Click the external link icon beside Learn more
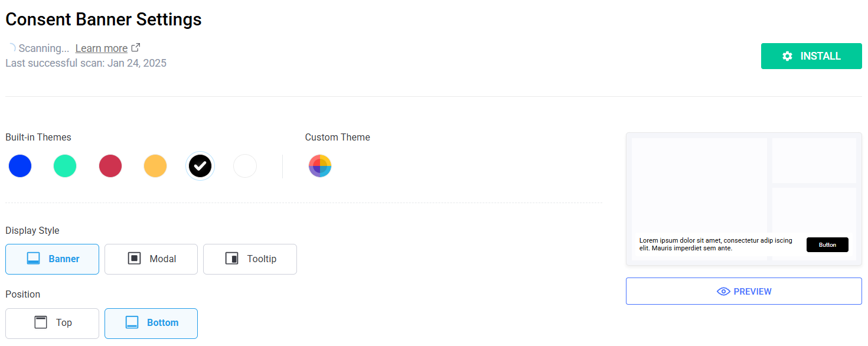The image size is (868, 346). click(136, 48)
